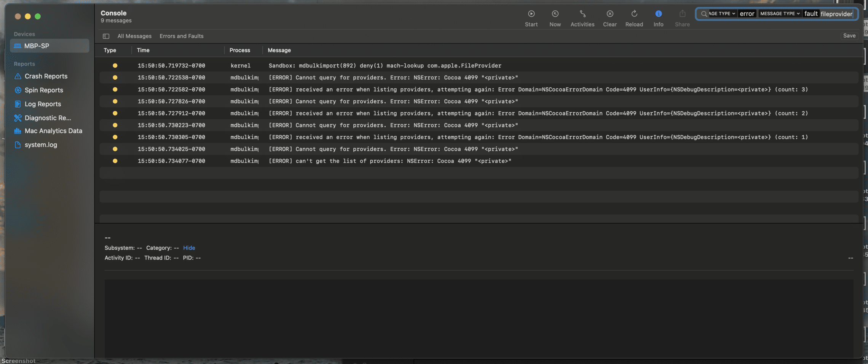Click the Share toolbar icon

tap(682, 14)
